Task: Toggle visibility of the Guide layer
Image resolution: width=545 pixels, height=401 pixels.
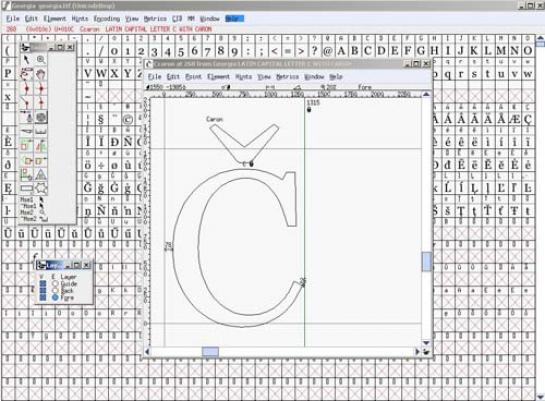Action: [x=43, y=284]
